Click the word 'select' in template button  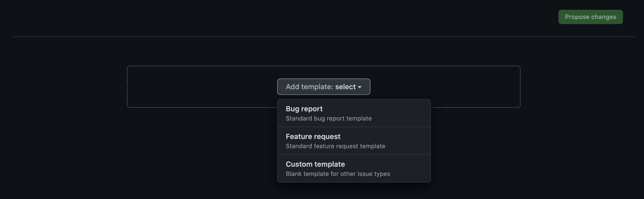pos(345,87)
